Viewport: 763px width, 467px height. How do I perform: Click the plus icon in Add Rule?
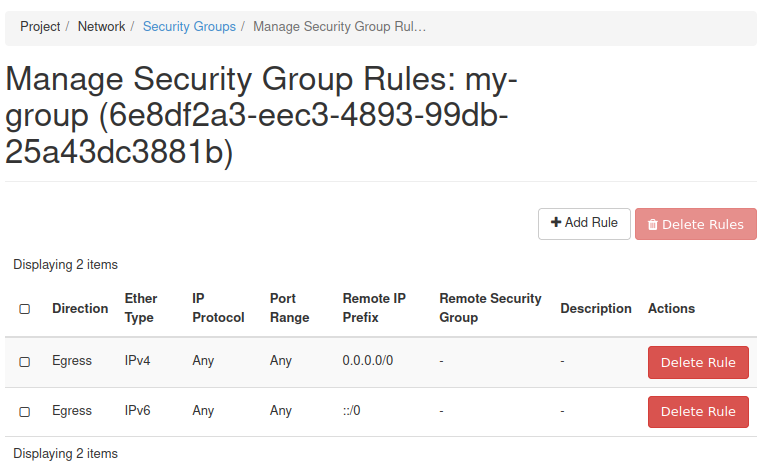[556, 223]
